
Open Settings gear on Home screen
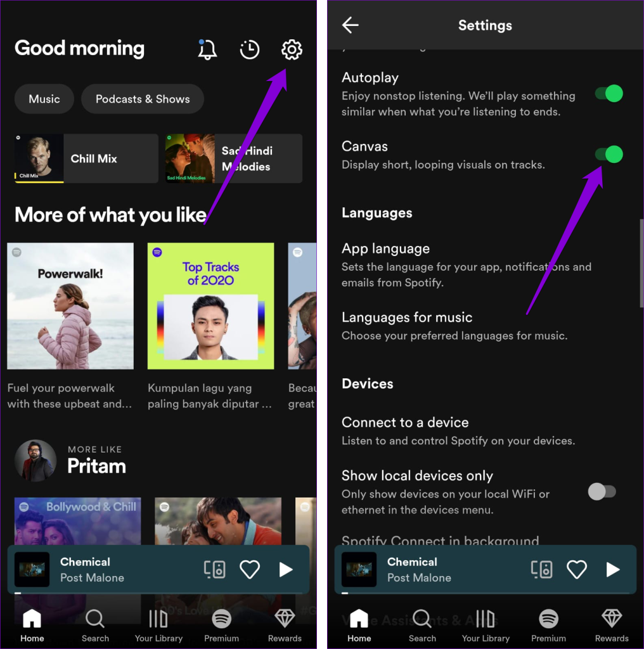coord(292,49)
